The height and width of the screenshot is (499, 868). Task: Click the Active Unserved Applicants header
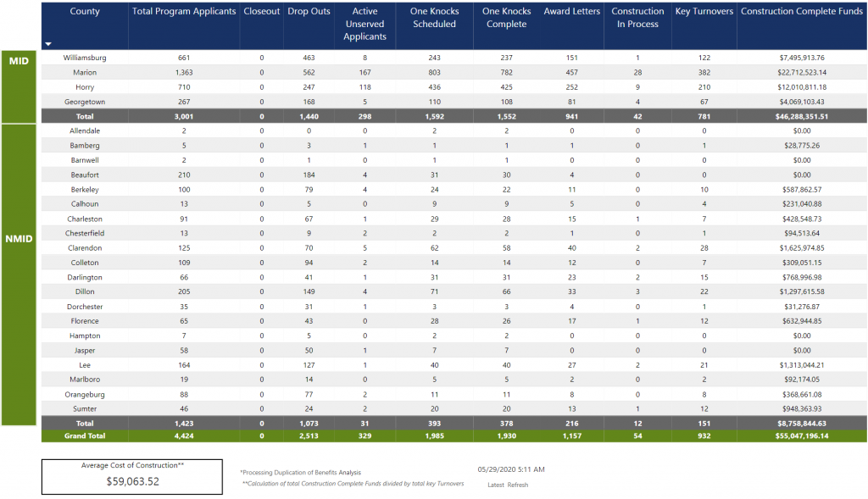364,24
